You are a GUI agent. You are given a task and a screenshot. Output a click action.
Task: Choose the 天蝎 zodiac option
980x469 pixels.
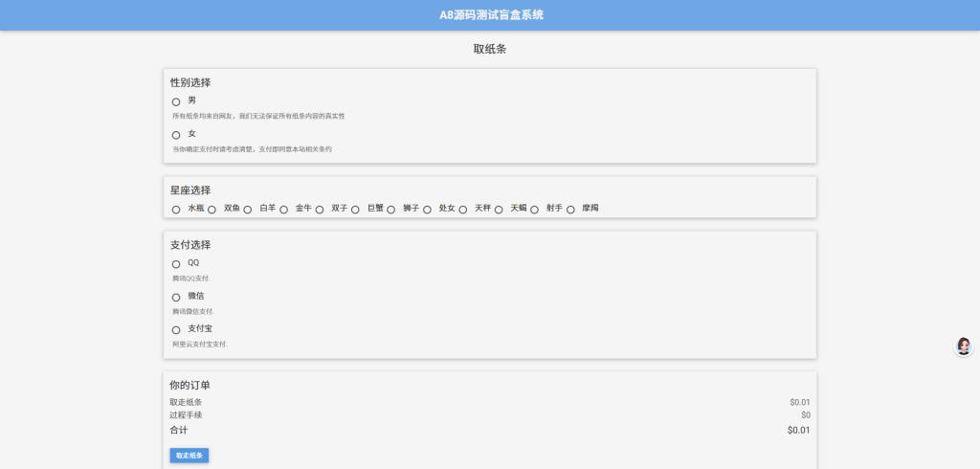499,210
